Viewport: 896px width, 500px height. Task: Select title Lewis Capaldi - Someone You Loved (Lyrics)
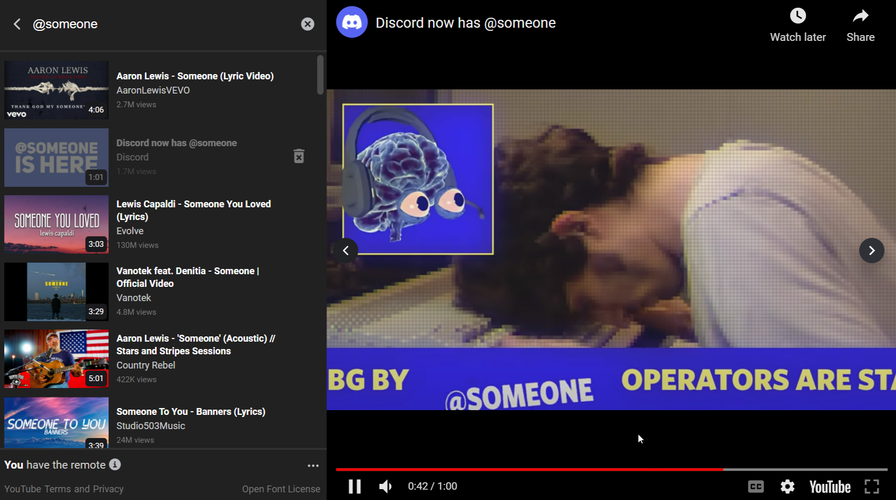coord(194,210)
